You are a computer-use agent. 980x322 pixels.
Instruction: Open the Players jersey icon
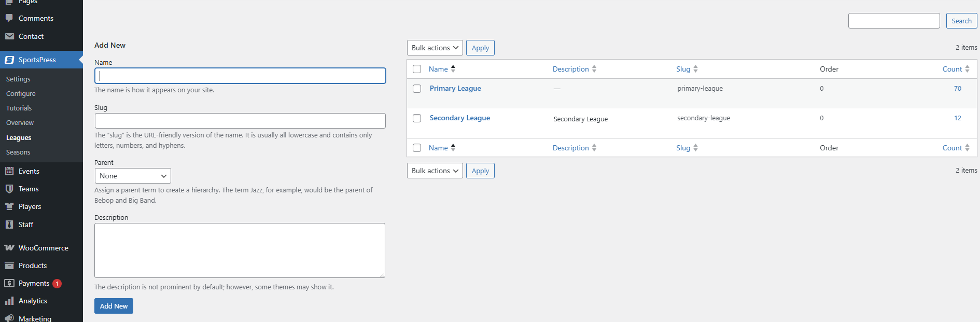9,206
